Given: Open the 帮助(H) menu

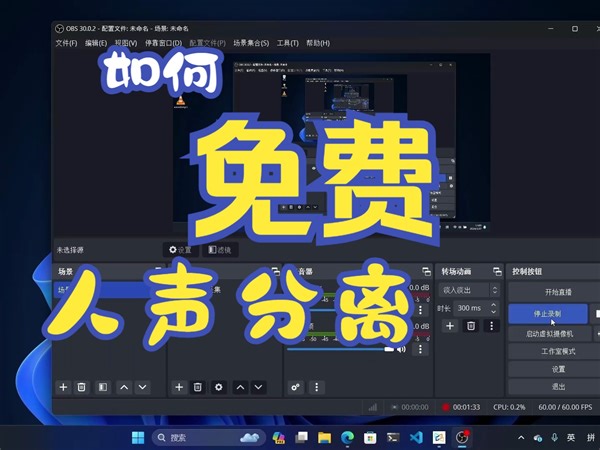Looking at the screenshot, I should pyautogui.click(x=318, y=43).
